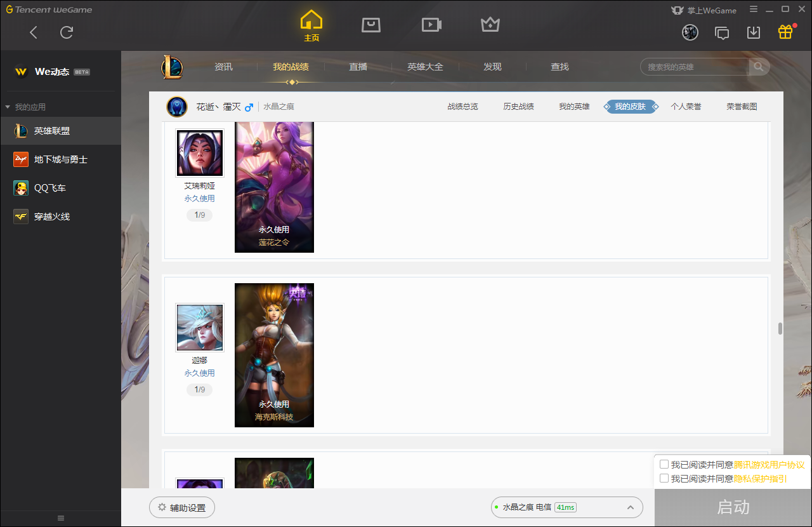Select the 我的皮肤 sub-tab
Viewport: 812px width, 527px height.
630,107
